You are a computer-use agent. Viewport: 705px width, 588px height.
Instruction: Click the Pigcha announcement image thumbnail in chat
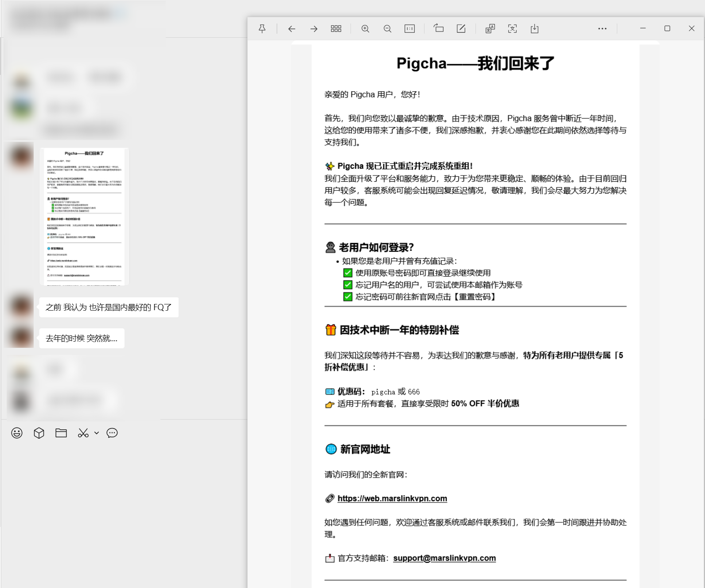(84, 216)
